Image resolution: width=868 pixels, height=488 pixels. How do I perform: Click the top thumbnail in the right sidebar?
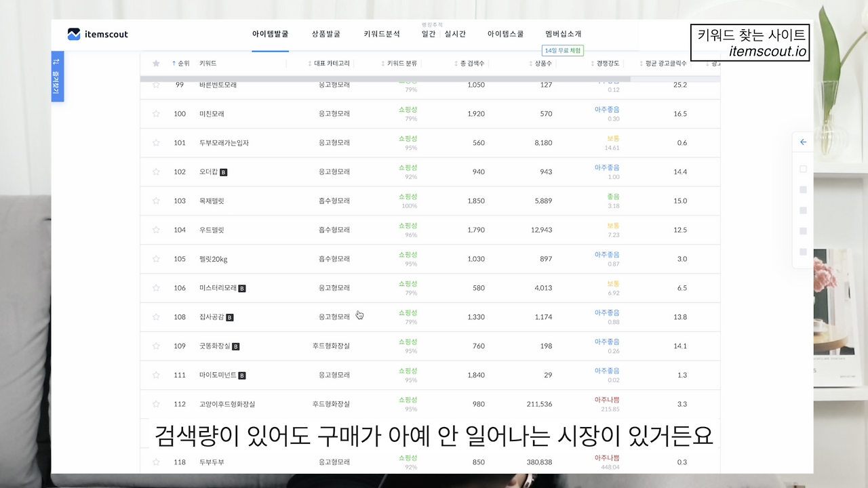click(x=803, y=168)
